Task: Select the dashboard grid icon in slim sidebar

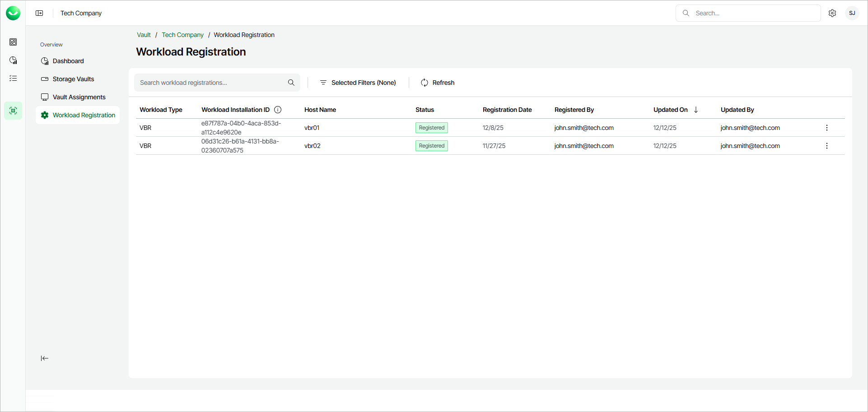Action: point(13,42)
